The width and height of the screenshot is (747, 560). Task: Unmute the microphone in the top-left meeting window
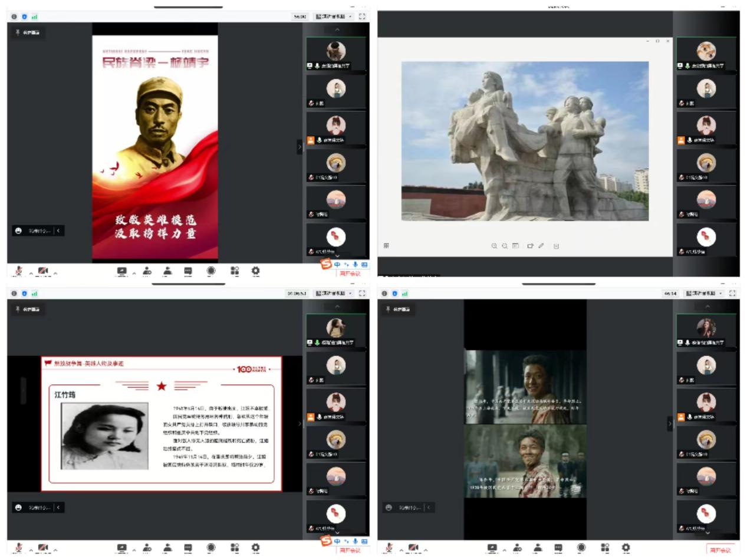click(x=19, y=271)
